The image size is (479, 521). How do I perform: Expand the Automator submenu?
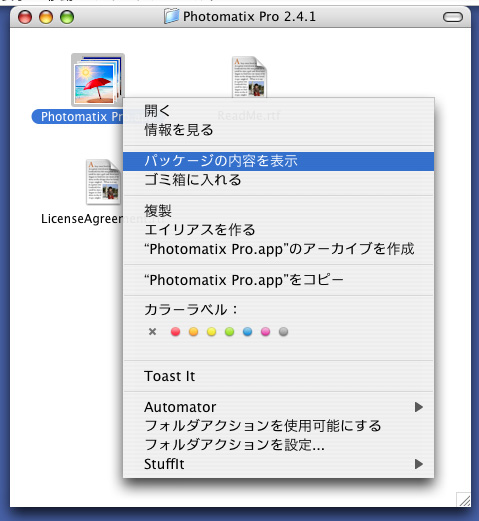[279, 407]
